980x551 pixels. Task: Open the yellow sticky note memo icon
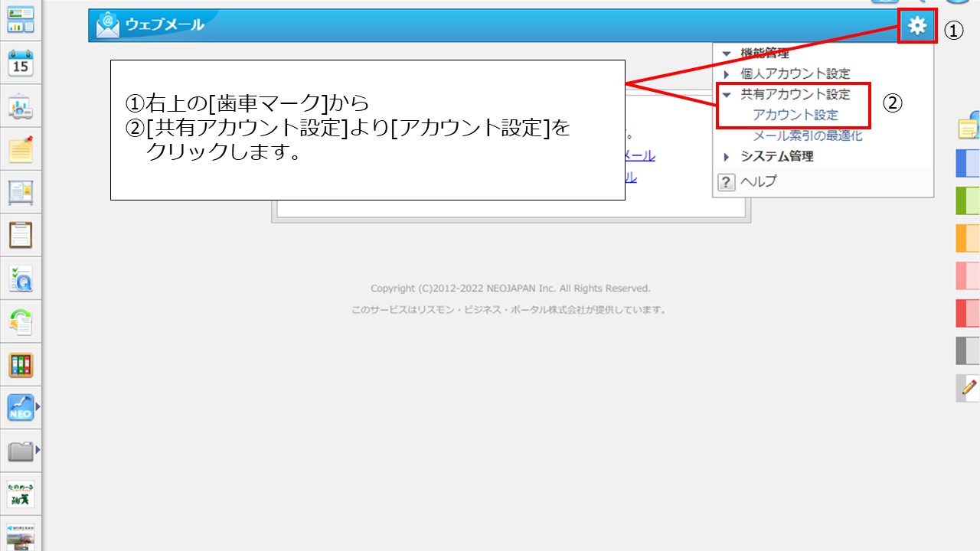coord(21,149)
